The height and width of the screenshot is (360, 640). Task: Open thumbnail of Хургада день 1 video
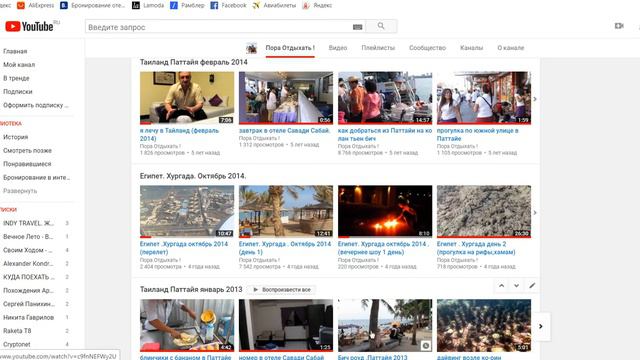pyautogui.click(x=286, y=211)
